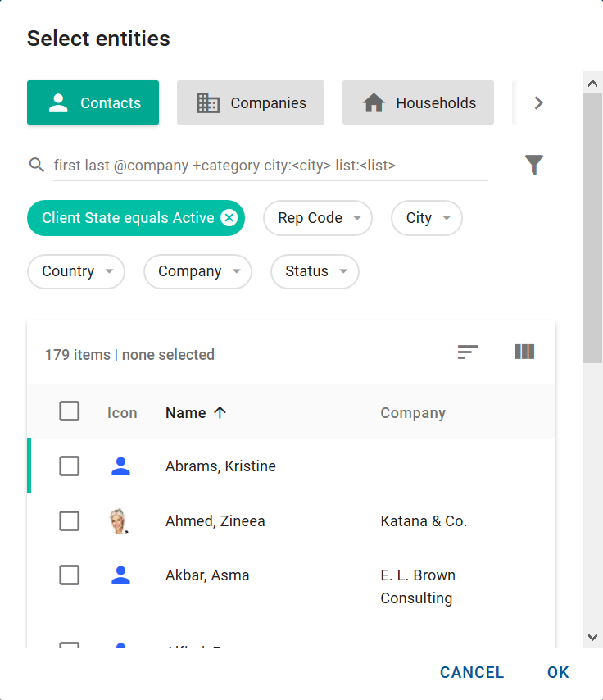Click the Households house icon
The image size is (603, 700).
pos(375,102)
